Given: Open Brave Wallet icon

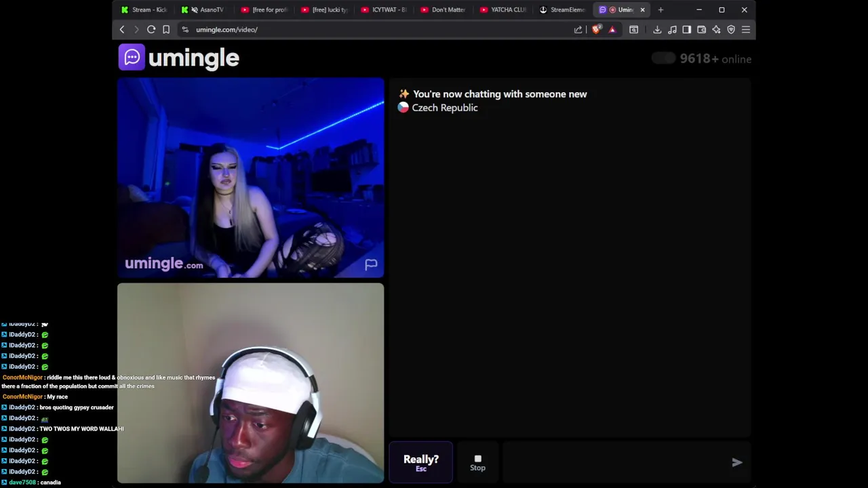Looking at the screenshot, I should point(702,30).
